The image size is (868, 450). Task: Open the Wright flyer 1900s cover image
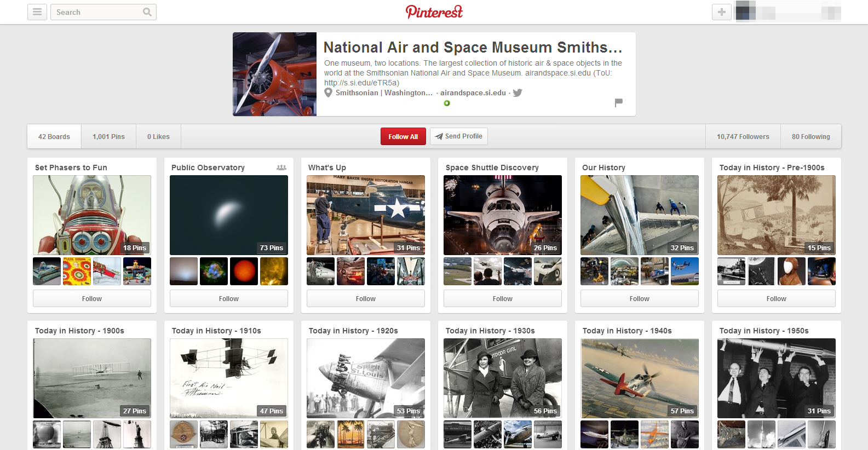(92, 378)
